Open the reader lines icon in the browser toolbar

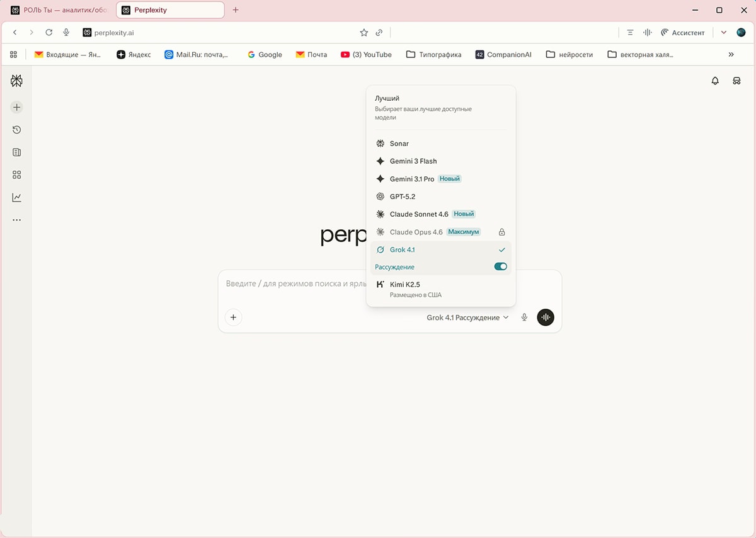630,32
